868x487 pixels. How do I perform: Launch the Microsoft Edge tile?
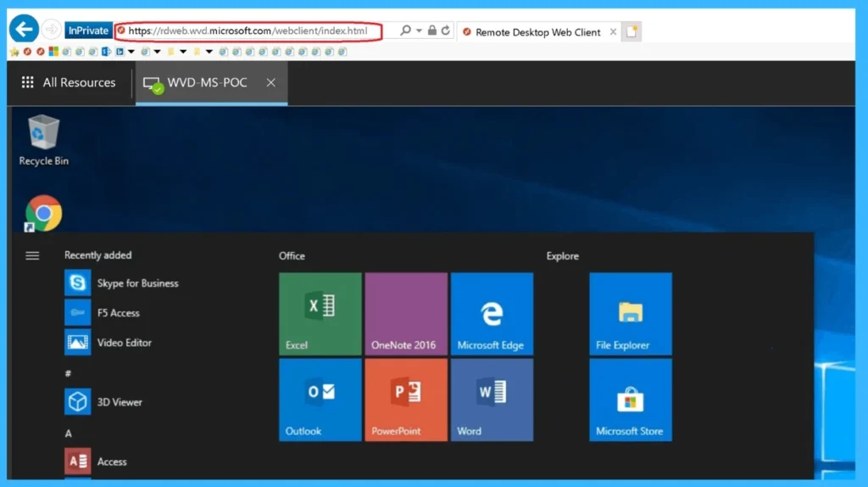(492, 314)
